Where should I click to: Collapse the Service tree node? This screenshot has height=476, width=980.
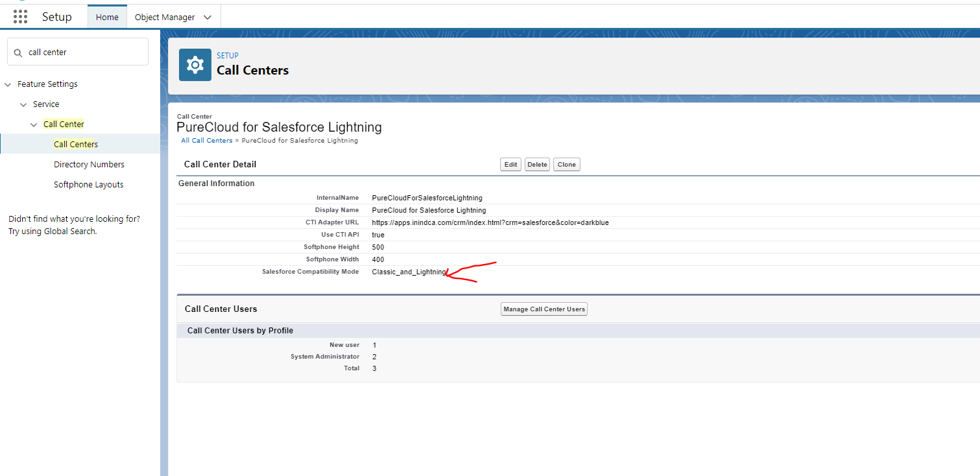pyautogui.click(x=23, y=104)
